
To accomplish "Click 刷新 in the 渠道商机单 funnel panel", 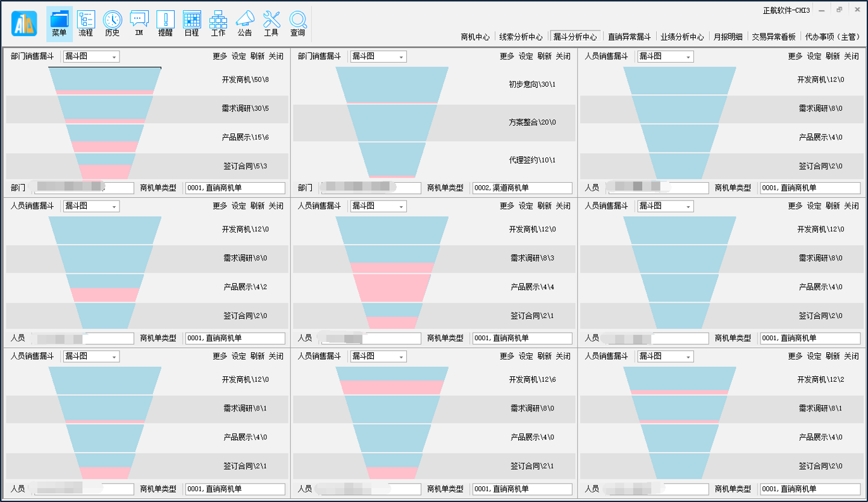I will [544, 56].
